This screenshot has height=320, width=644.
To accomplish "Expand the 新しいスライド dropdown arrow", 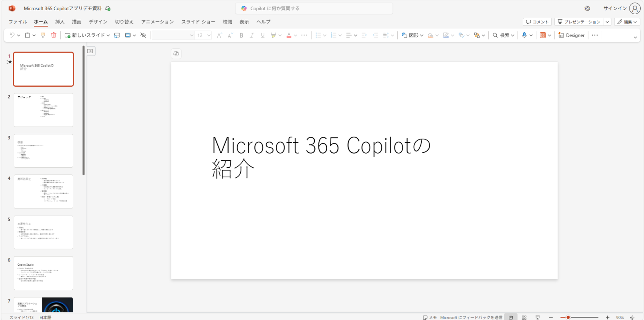I will coord(108,35).
